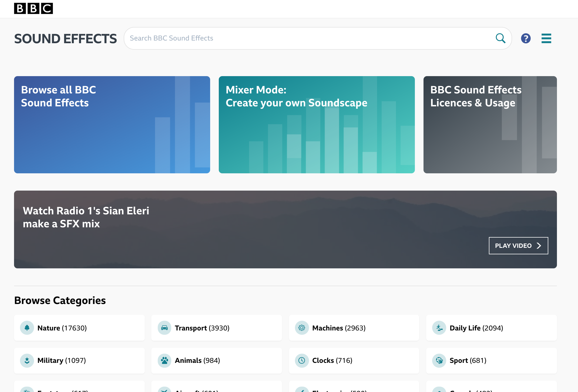
Task: Open Nature (17630) category
Action: tap(79, 328)
